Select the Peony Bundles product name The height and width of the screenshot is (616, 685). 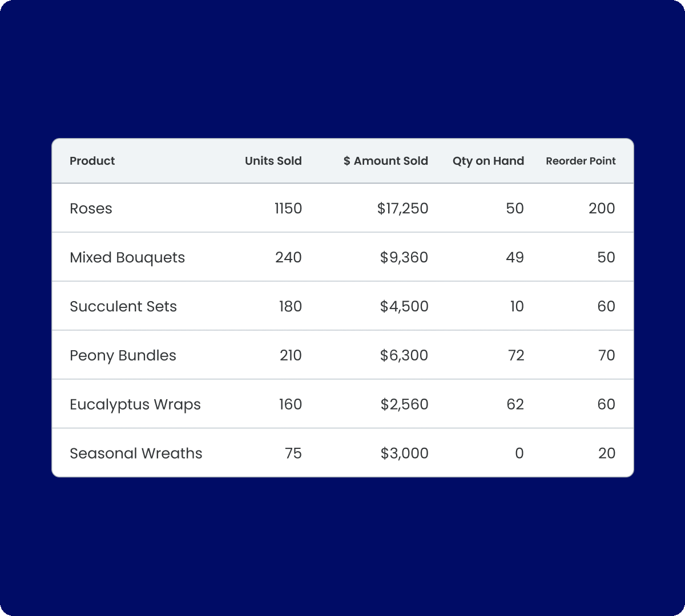tap(123, 355)
